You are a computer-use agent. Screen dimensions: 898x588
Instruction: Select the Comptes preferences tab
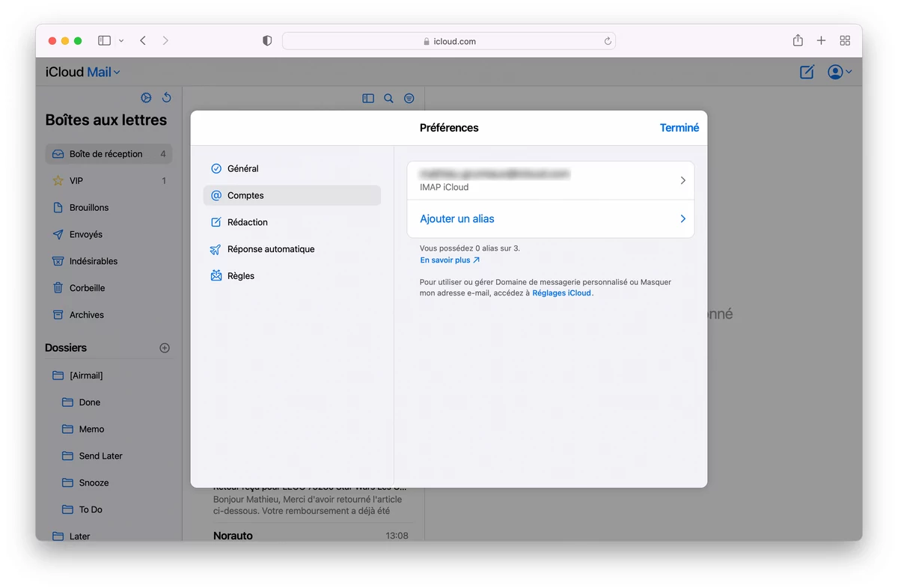pos(292,196)
